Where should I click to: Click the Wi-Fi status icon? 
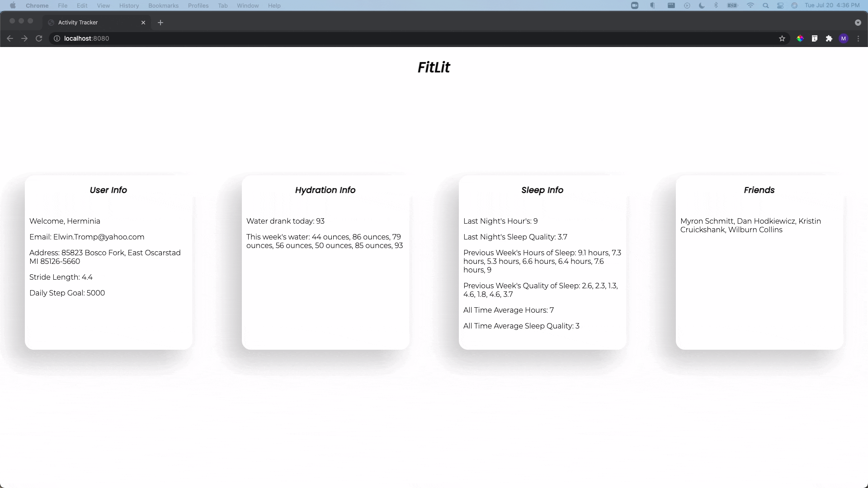point(750,5)
